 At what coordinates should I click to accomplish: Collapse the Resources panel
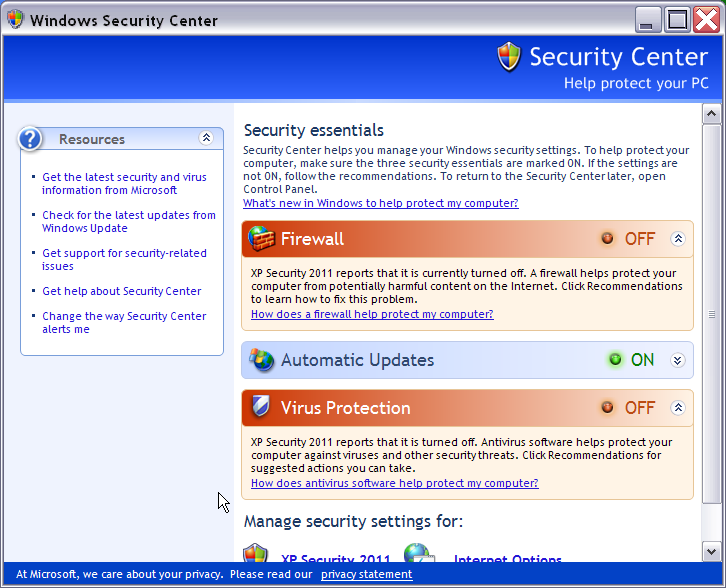point(206,138)
